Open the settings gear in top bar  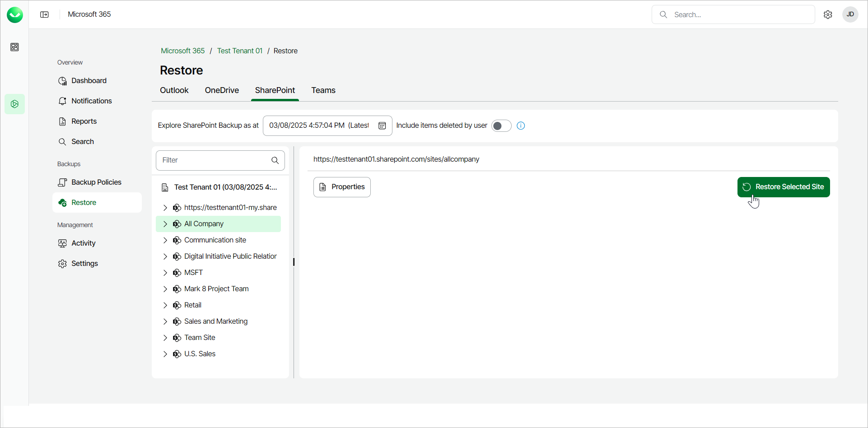pos(828,14)
